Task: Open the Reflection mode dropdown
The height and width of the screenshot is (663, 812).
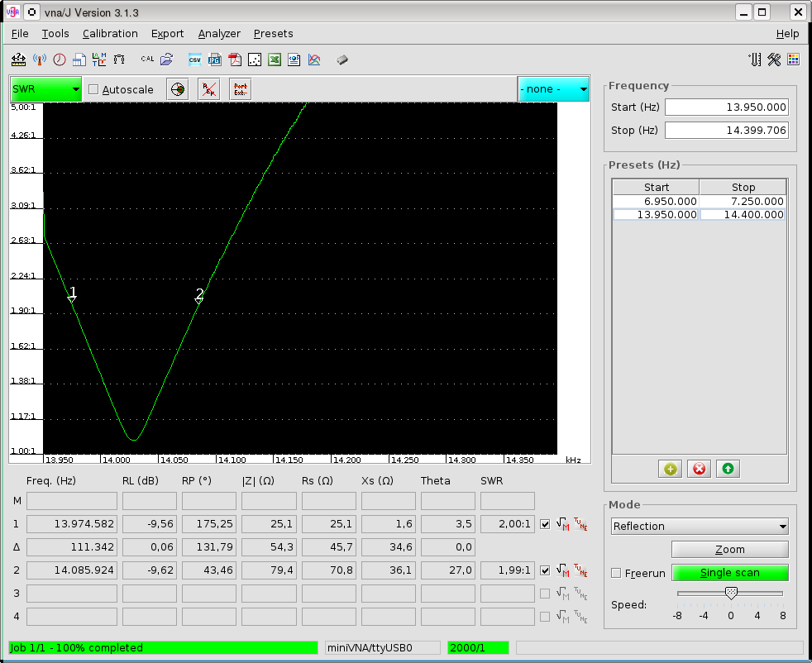Action: 700,526
